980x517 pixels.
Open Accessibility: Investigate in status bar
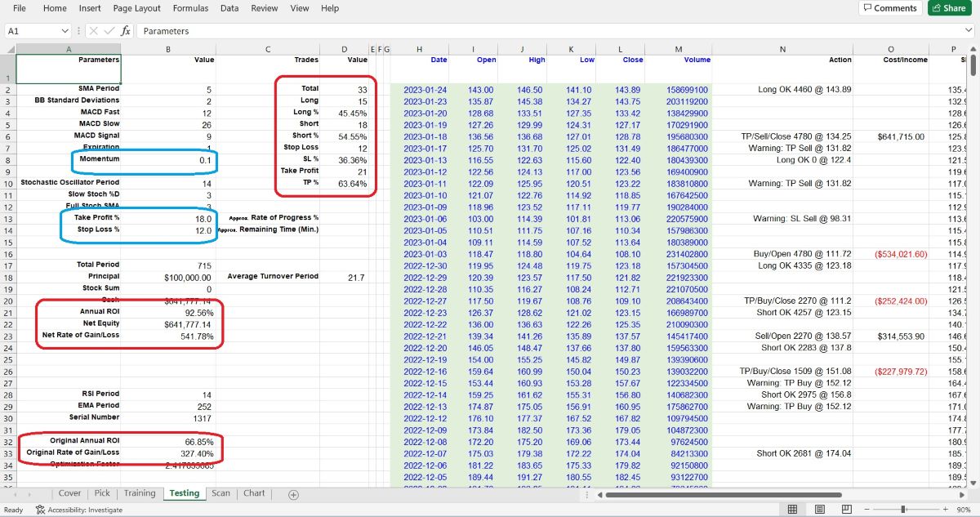79,510
